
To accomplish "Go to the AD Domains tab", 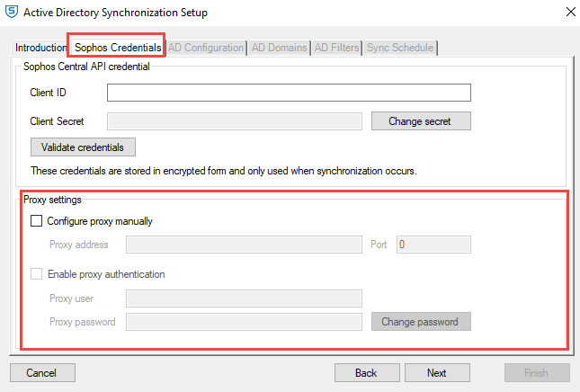I will (x=279, y=48).
